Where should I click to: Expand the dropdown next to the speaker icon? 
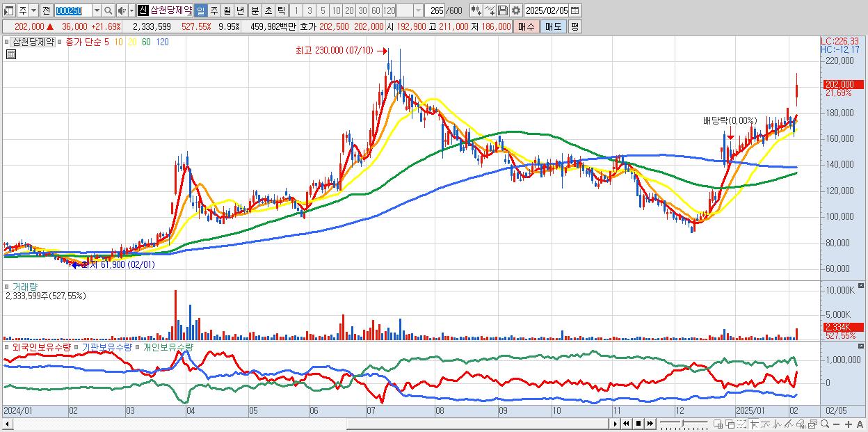[x=131, y=10]
